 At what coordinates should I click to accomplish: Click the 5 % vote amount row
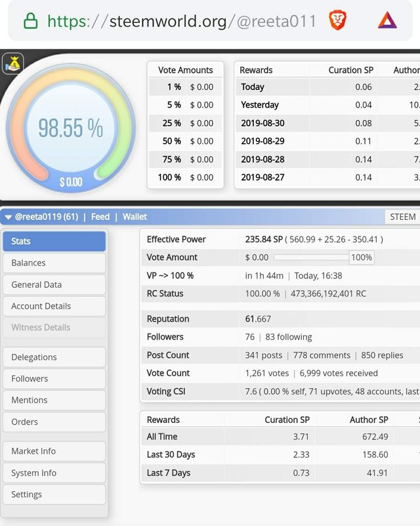point(185,105)
